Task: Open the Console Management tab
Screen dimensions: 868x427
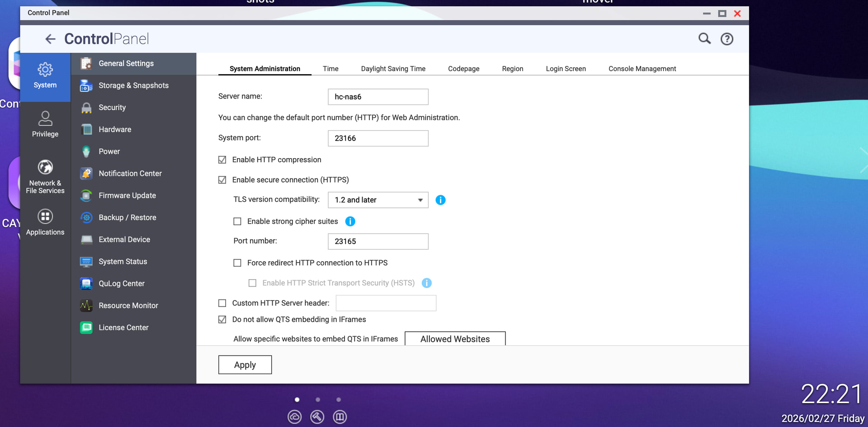Action: click(x=642, y=69)
